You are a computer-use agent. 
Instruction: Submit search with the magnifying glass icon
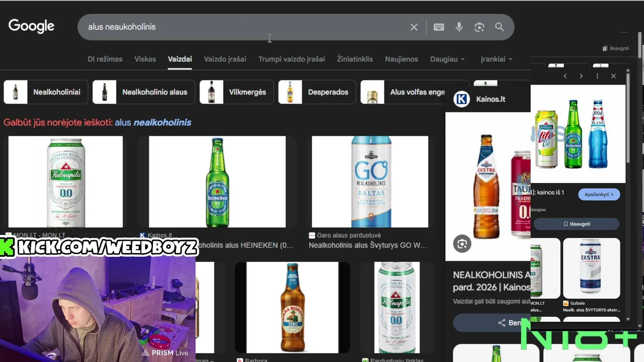[x=499, y=27]
